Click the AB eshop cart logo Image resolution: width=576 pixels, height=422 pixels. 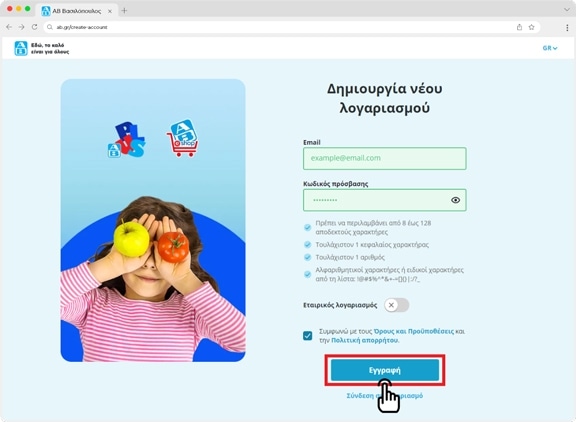click(182, 138)
